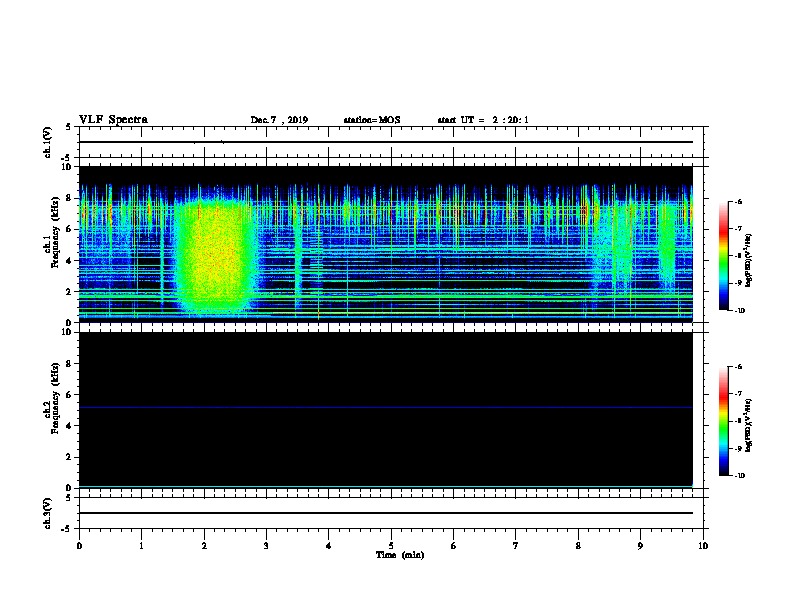This screenshot has width=792, height=612.
Task: Click the "ch.3(V)" axis label of the bottom waveform
Action: coord(47,514)
